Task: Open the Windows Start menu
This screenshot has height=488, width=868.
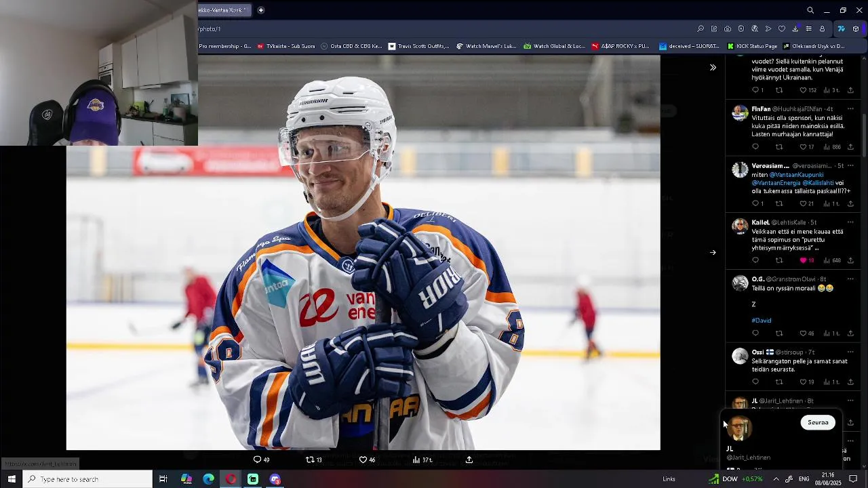Action: (12, 479)
